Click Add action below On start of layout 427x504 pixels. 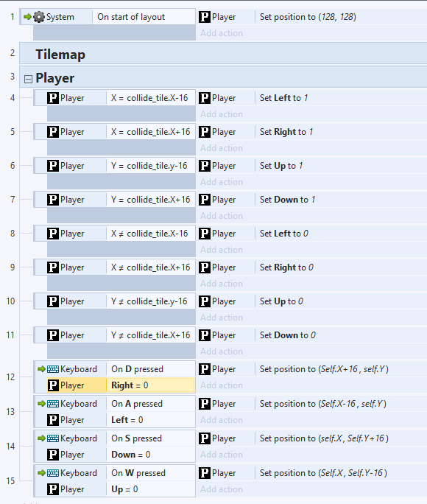click(x=222, y=33)
